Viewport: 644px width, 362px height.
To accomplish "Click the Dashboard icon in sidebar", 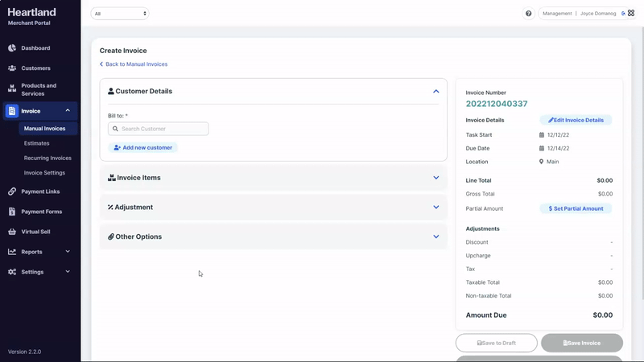I will (12, 48).
